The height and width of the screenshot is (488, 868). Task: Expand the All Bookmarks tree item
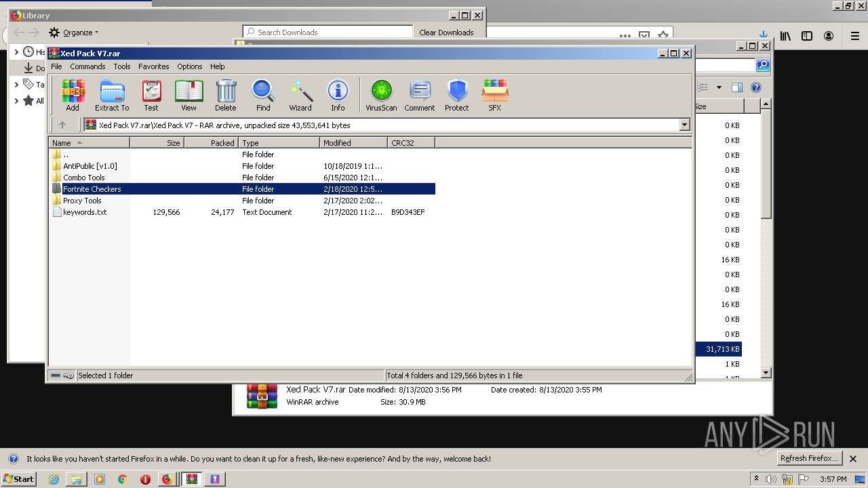(16, 101)
